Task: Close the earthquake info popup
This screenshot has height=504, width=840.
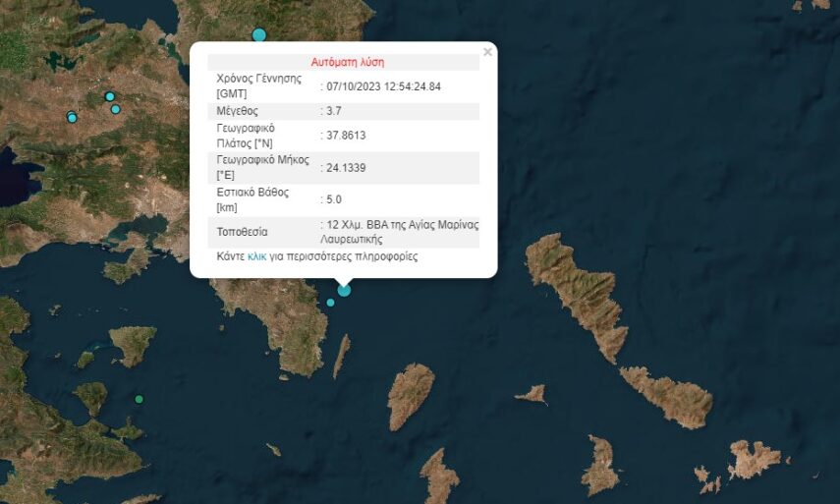Action: [487, 52]
